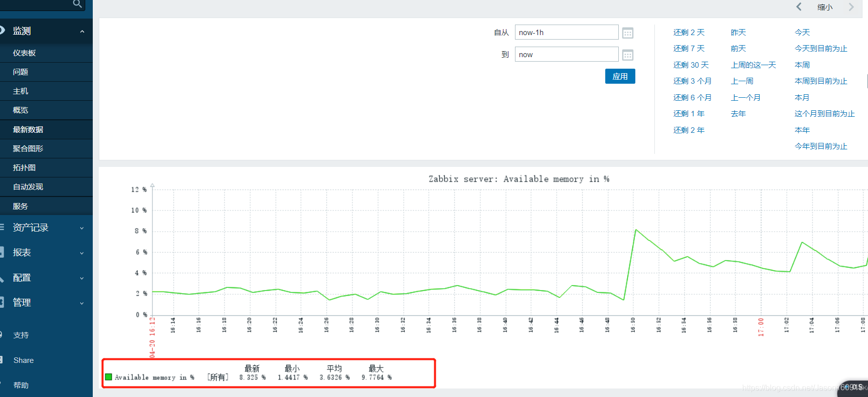The height and width of the screenshot is (397, 868).
Task: Select 本月 time range
Action: (x=802, y=98)
